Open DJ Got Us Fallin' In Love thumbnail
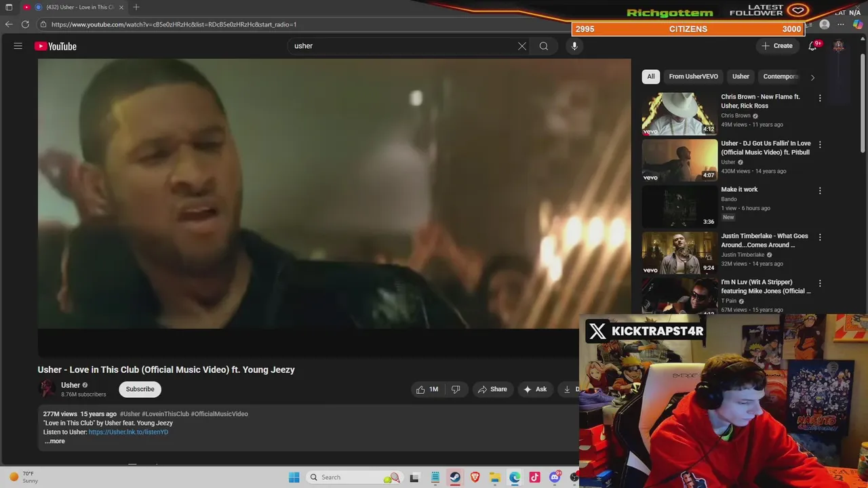Image resolution: width=868 pixels, height=488 pixels. (x=679, y=160)
